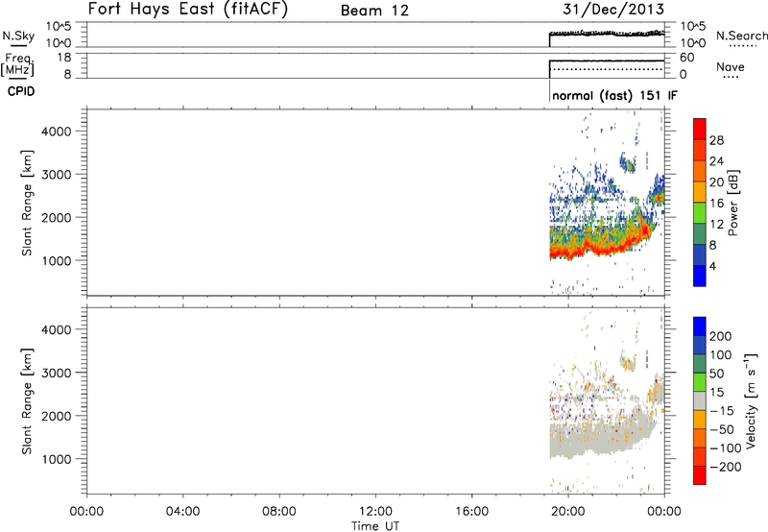Click the '4000' tick on Power panel
The width and height of the screenshot is (768, 532).
57,132
